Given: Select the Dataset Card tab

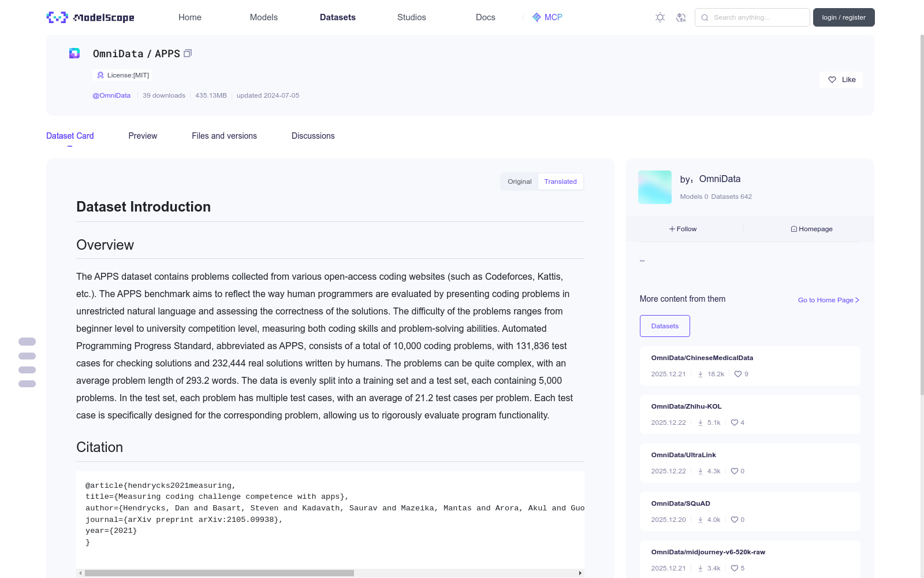Looking at the screenshot, I should tap(70, 136).
